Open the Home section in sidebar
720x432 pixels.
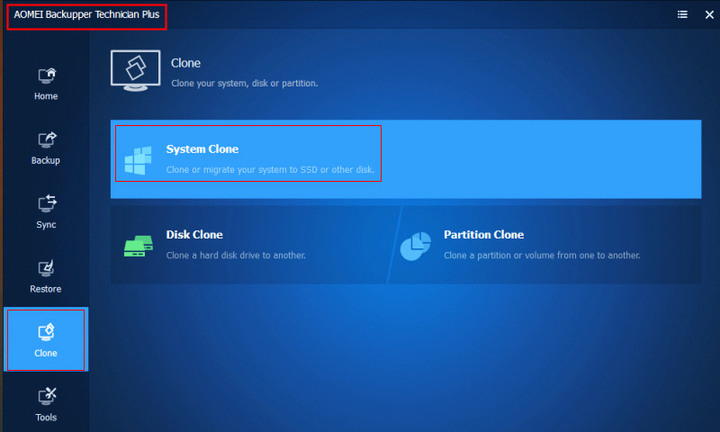click(46, 84)
